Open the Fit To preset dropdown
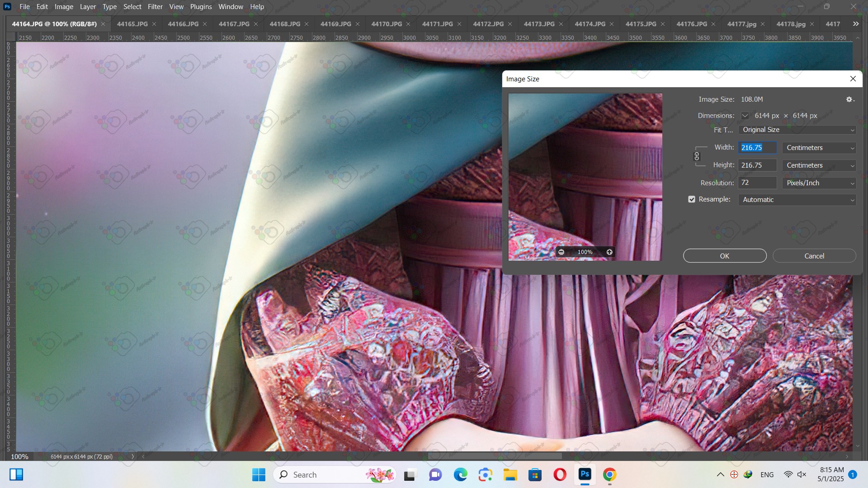This screenshot has height=488, width=868. 797,130
